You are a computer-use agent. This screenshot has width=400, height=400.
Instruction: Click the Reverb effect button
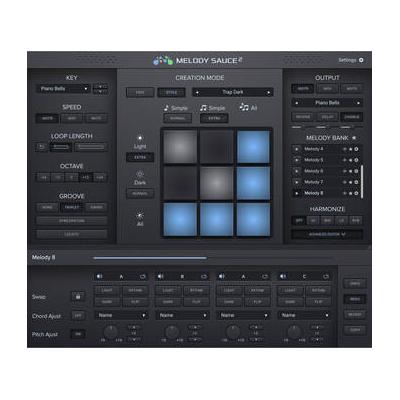point(303,117)
